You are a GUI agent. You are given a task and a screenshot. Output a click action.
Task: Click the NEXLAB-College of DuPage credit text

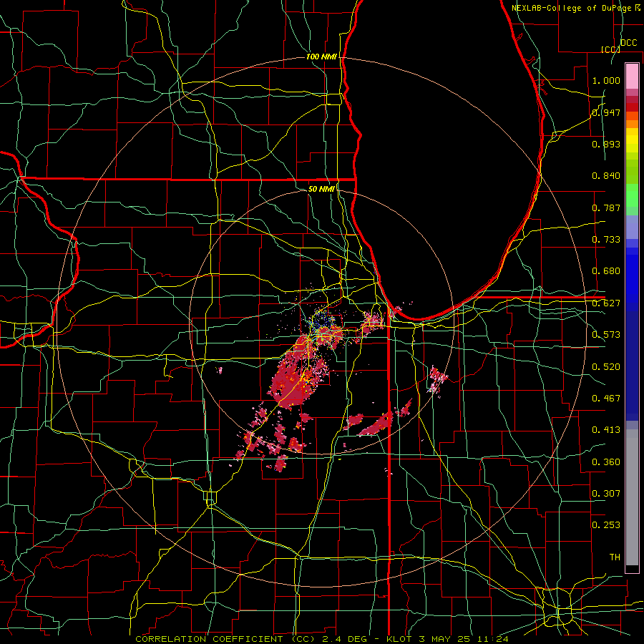(575, 8)
